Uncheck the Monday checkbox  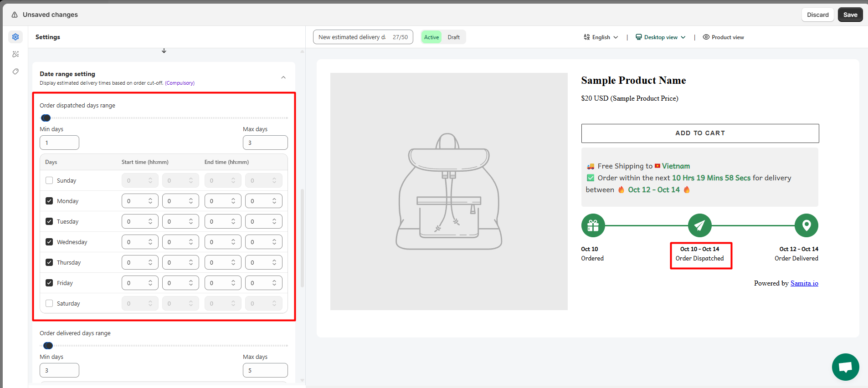click(49, 201)
